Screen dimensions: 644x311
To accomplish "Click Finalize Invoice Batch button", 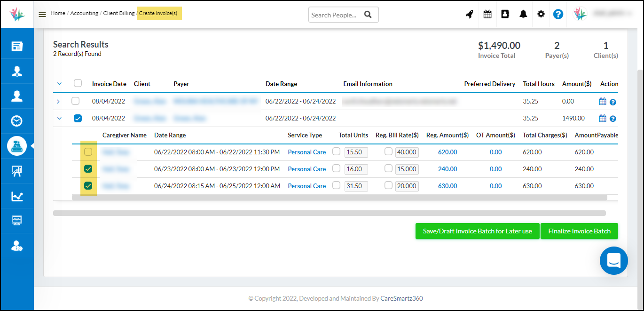I will [579, 231].
